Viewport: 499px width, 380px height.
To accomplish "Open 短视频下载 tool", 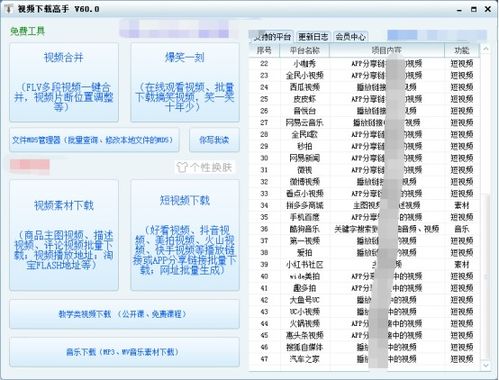I will (185, 235).
